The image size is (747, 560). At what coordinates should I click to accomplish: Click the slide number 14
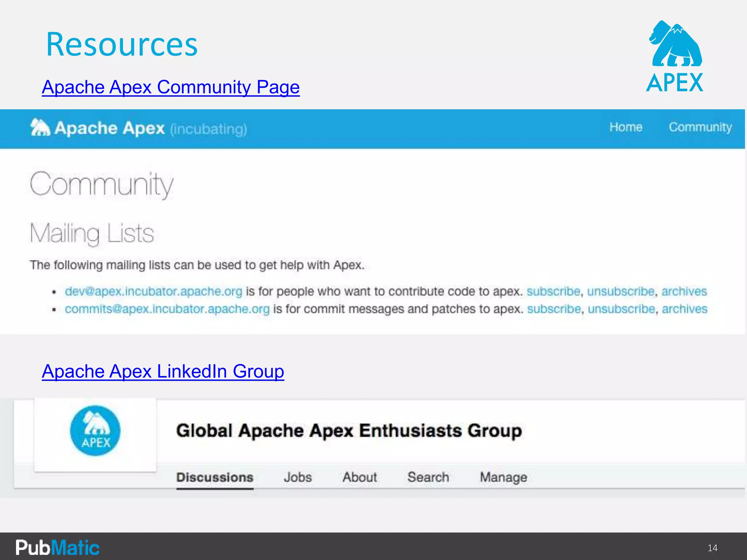coord(712,548)
